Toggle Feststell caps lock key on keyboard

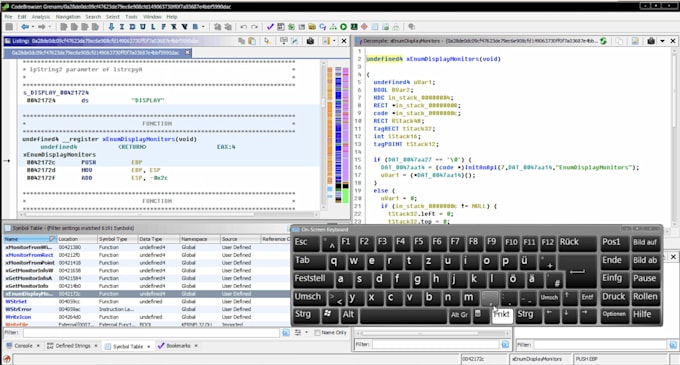point(313,279)
